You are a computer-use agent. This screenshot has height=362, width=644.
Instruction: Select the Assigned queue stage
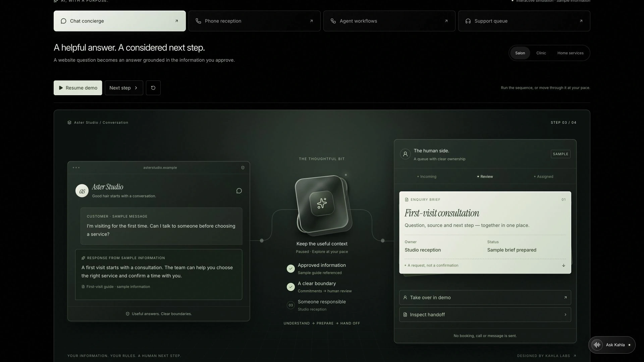tap(543, 177)
